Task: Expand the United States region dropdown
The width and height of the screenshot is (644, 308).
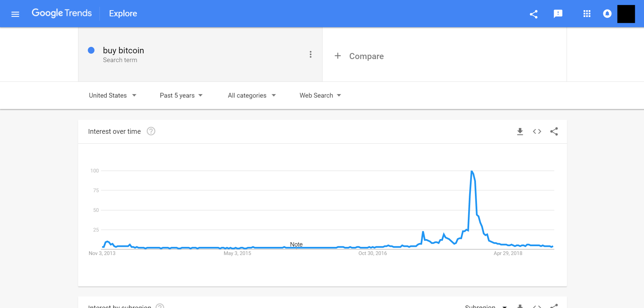Action: point(112,95)
